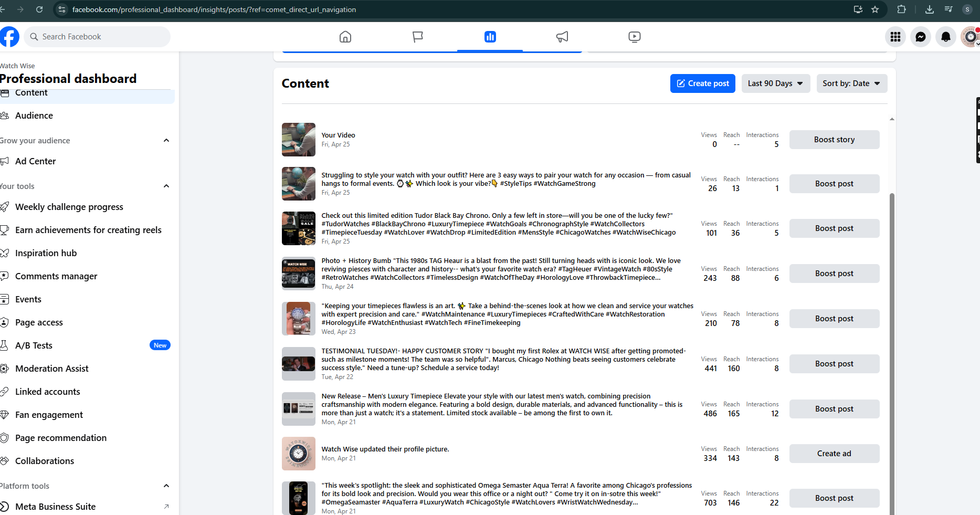Boost the Omega Seamaster Aqua Terra post
Viewport: 980px width, 515px height.
(x=835, y=498)
